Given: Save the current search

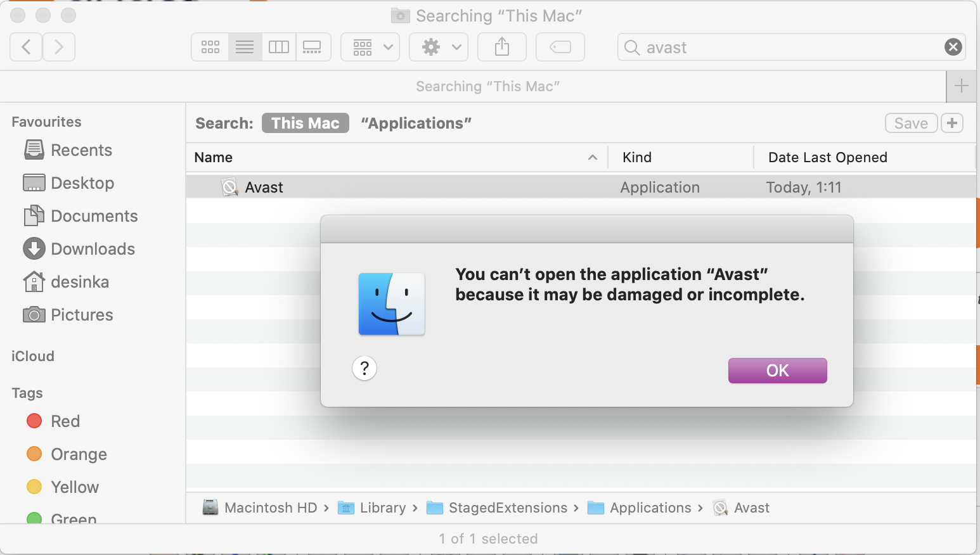Looking at the screenshot, I should point(911,123).
